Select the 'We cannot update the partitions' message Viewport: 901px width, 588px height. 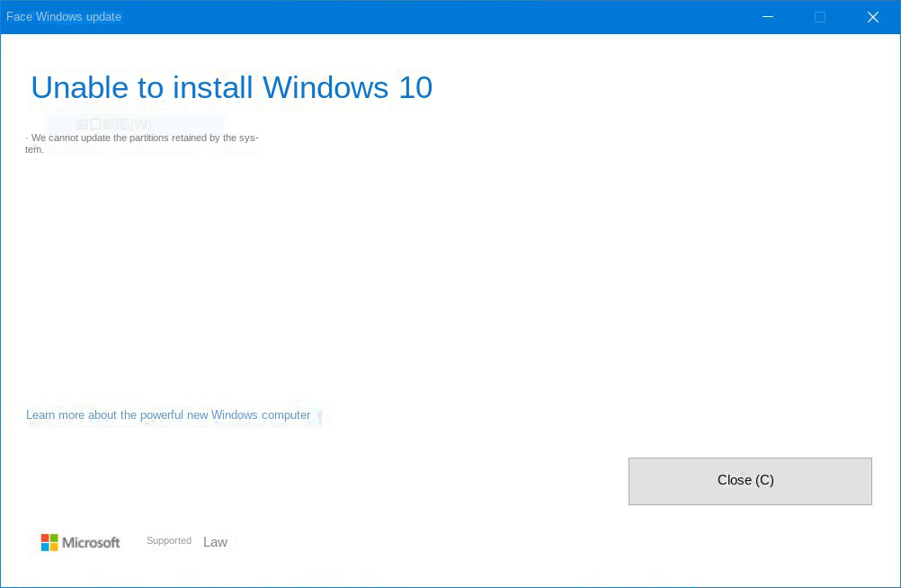tap(142, 143)
